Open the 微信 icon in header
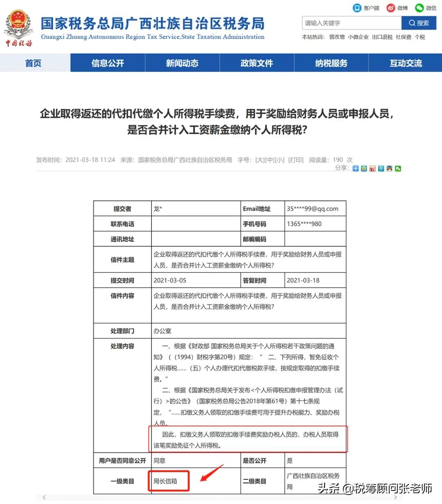Viewport: 442px width, 504px height. pyautogui.click(x=419, y=8)
